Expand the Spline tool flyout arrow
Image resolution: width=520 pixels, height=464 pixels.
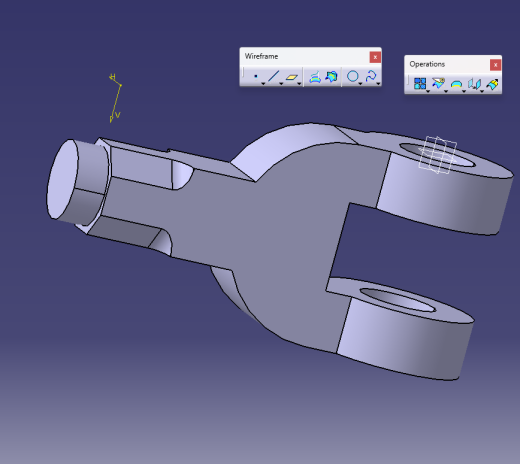pyautogui.click(x=378, y=84)
